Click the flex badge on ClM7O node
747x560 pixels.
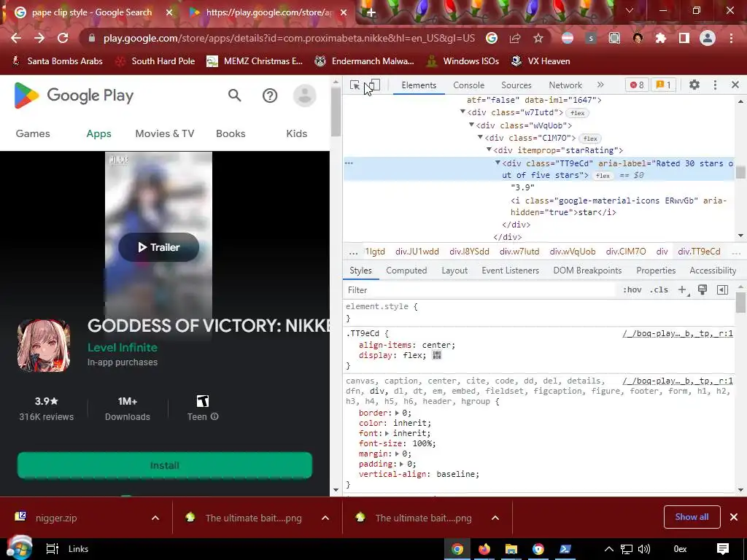[x=590, y=139]
